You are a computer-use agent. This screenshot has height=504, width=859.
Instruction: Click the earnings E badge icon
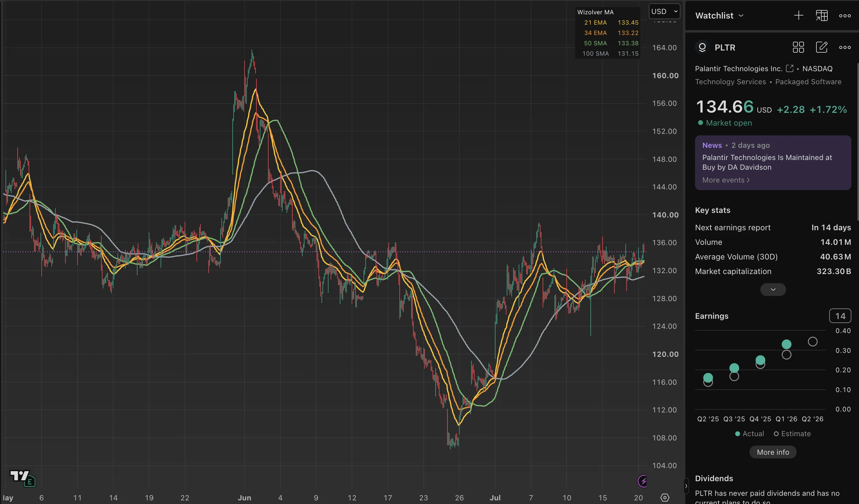point(30,481)
